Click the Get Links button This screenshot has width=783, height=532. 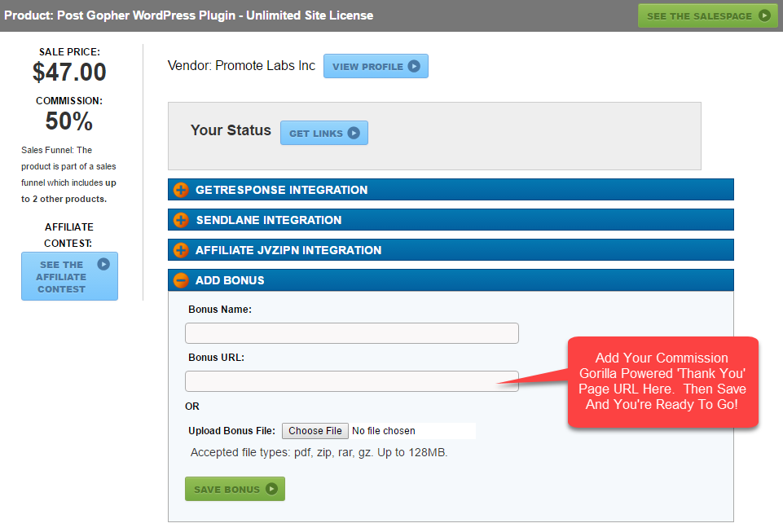coord(324,133)
